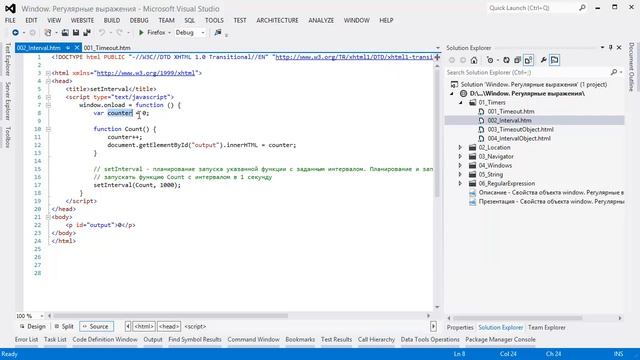Open the DEBUG menu
Screen dimensions: 640x360
(x=139, y=20)
